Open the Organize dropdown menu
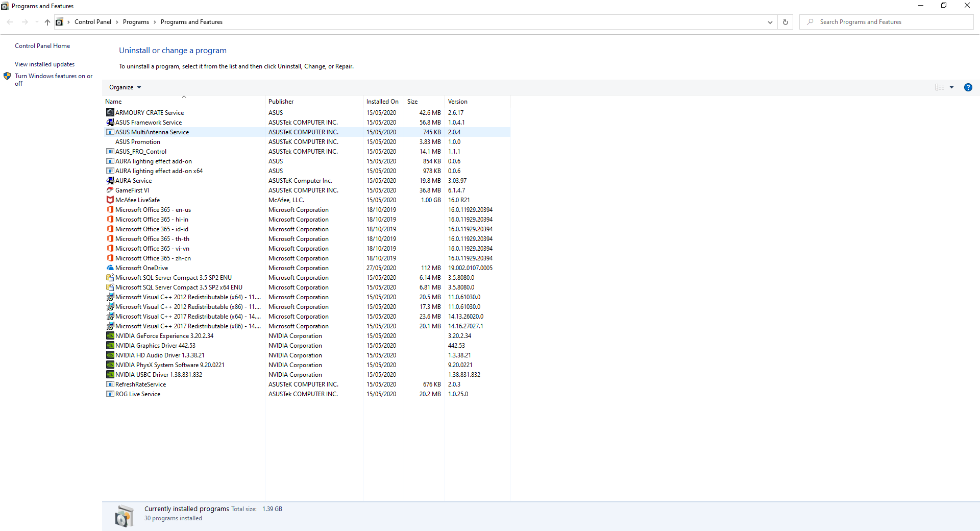980x531 pixels. click(x=125, y=87)
